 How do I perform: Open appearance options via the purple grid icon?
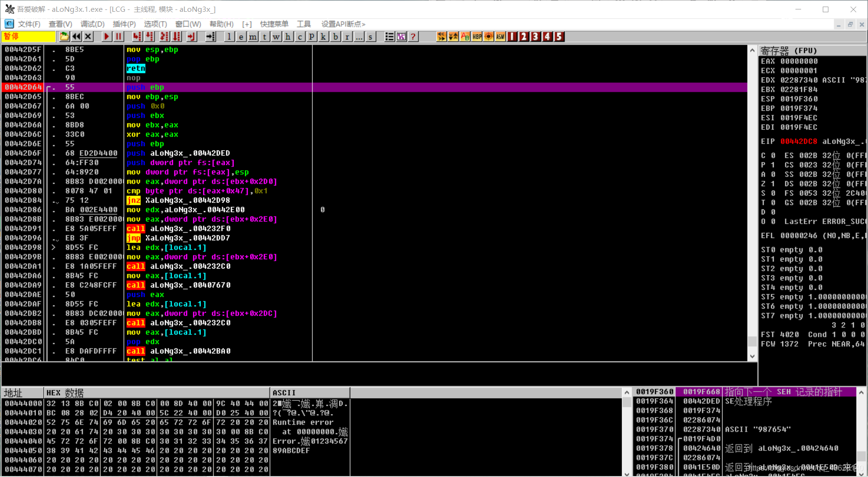[401, 37]
